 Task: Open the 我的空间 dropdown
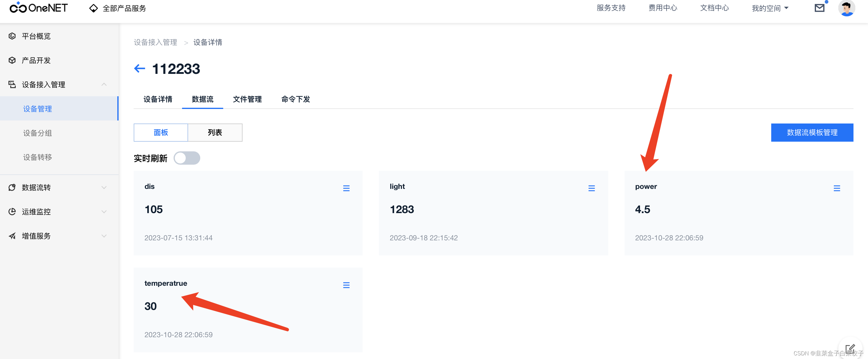coord(770,8)
